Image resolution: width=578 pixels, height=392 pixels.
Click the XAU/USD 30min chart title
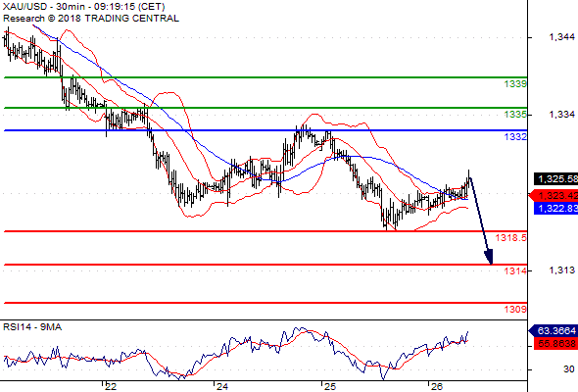(83, 7)
